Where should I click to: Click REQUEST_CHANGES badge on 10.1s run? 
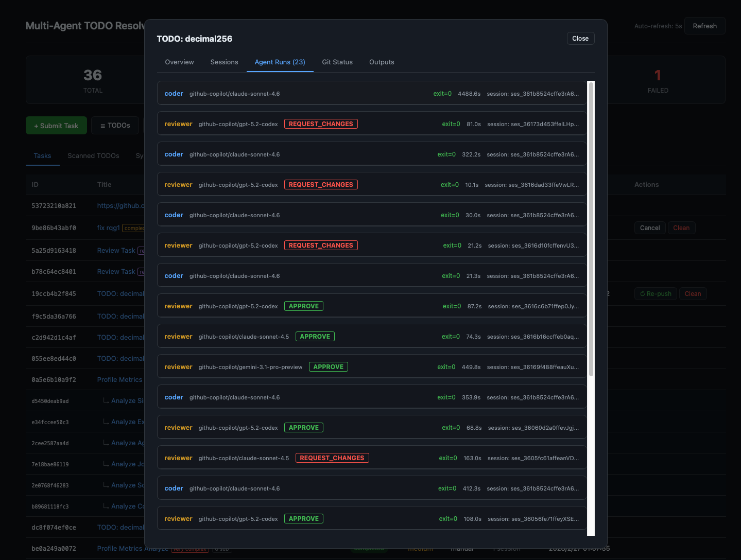[321, 184]
